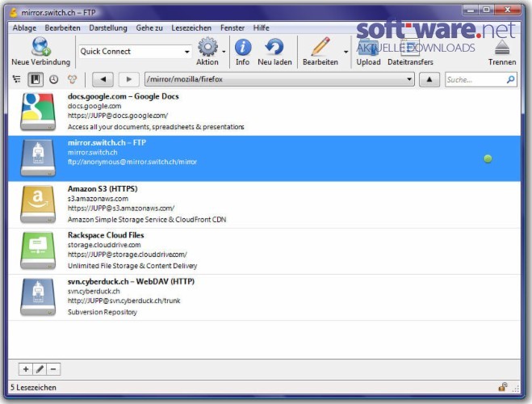The height and width of the screenshot is (404, 532).
Task: Go forward with the right arrow button
Action: click(x=129, y=79)
